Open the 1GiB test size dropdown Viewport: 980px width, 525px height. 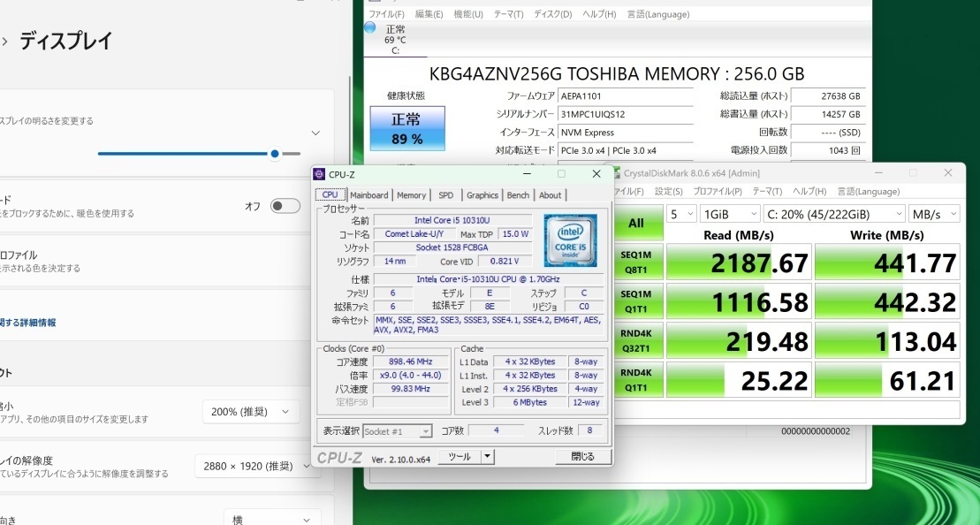point(730,215)
